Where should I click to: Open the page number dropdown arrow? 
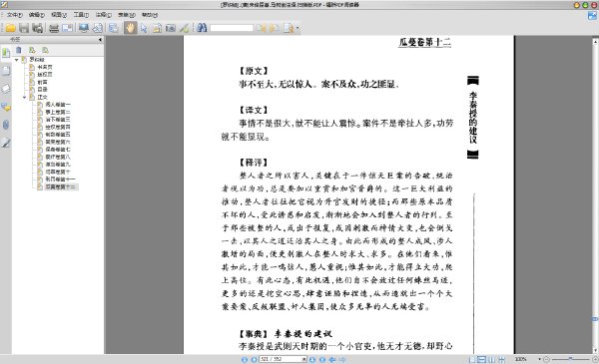304,359
